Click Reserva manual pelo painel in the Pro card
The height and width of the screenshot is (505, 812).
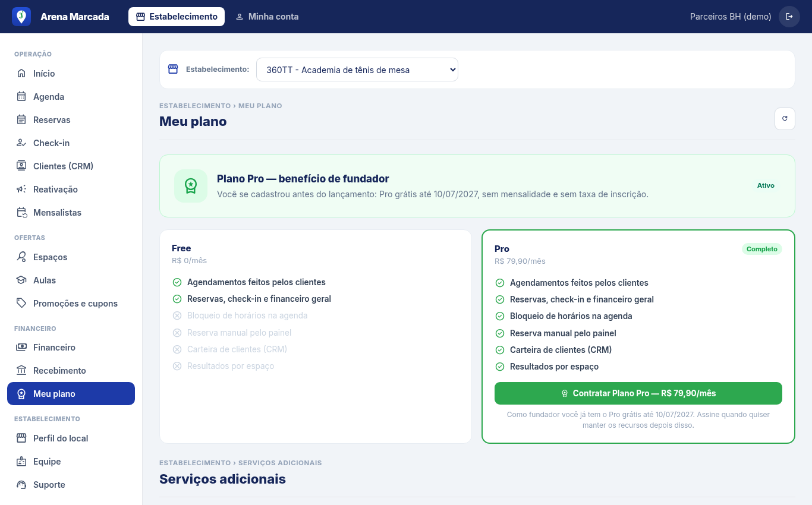pos(563,333)
